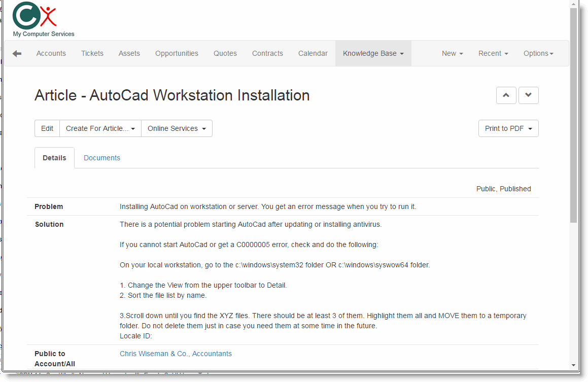Screen dimensions: 588x382
Task: Open Create For Article dropdown
Action: tap(100, 129)
